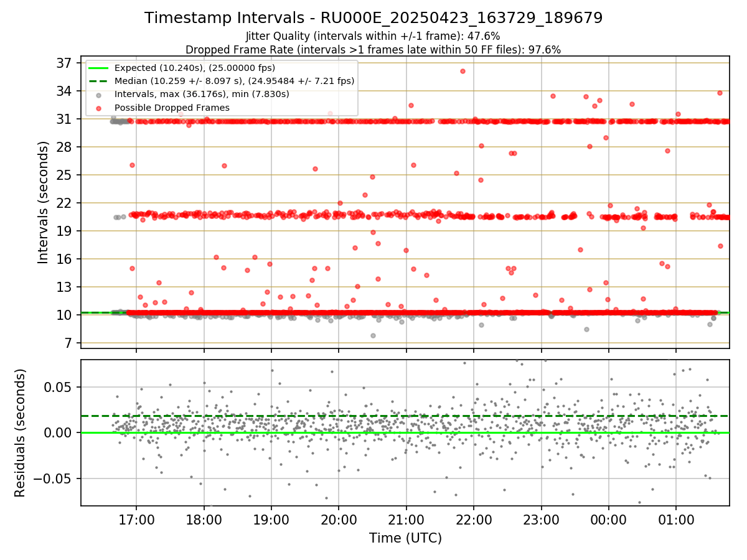Click the gray dot marker in the legend
The height and width of the screenshot is (560, 747).
[99, 95]
